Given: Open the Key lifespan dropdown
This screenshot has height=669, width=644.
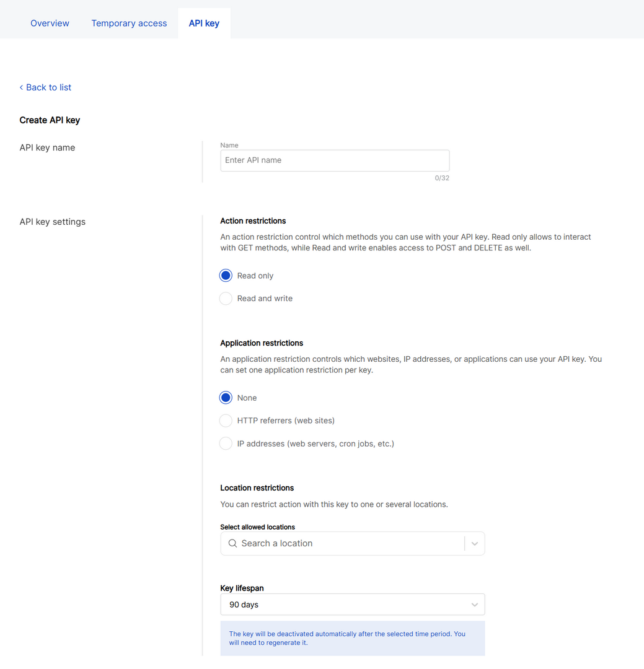Looking at the screenshot, I should pyautogui.click(x=352, y=604).
